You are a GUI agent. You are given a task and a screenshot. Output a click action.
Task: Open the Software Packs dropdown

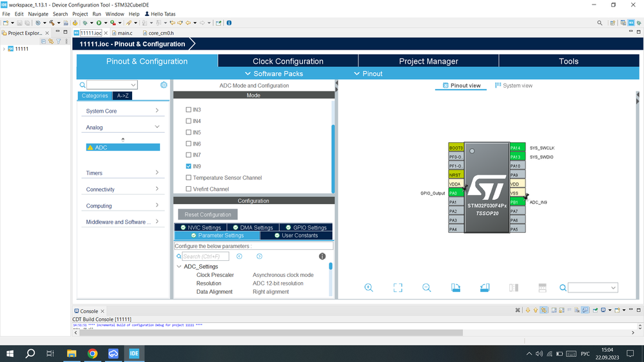(273, 73)
